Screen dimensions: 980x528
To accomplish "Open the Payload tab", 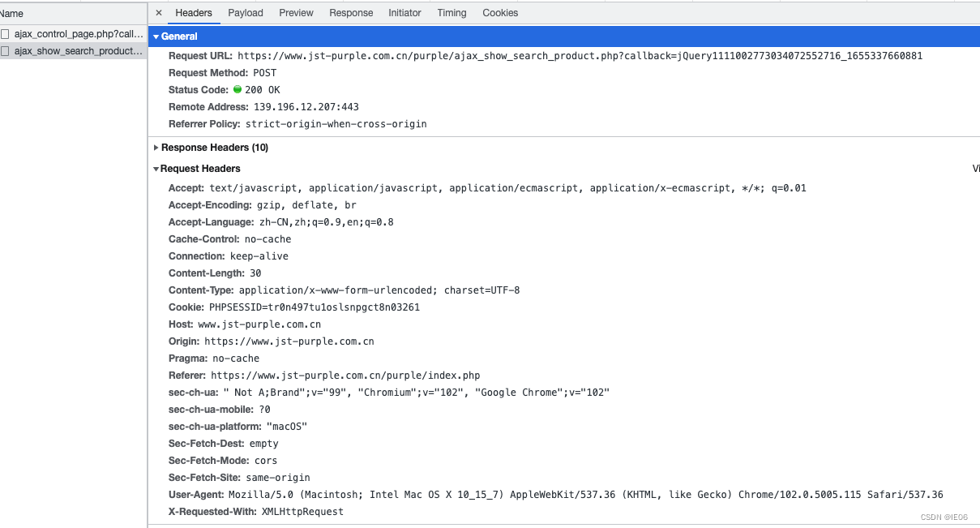I will tap(246, 13).
